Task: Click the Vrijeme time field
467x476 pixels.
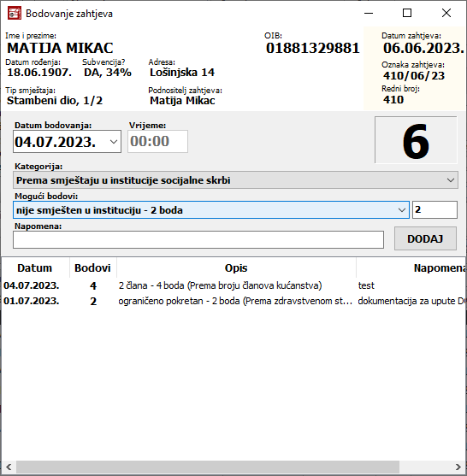Action: [157, 142]
